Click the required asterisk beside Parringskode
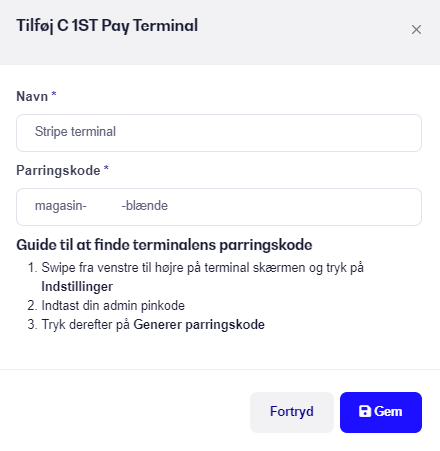Screen dimensions: 440x451 point(106,168)
